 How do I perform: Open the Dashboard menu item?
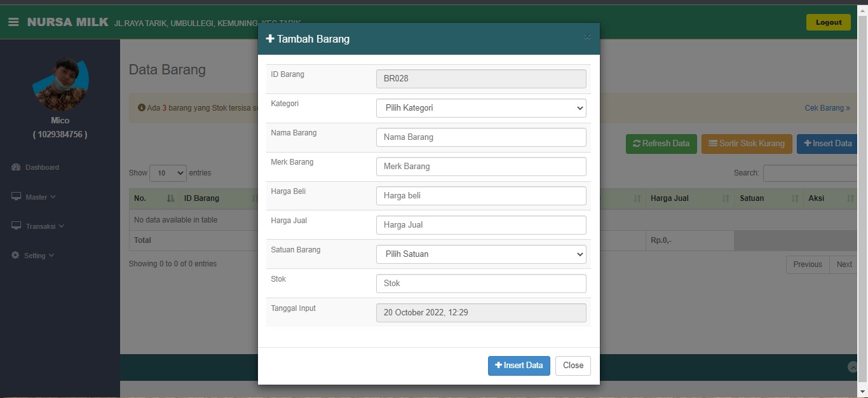tap(41, 167)
